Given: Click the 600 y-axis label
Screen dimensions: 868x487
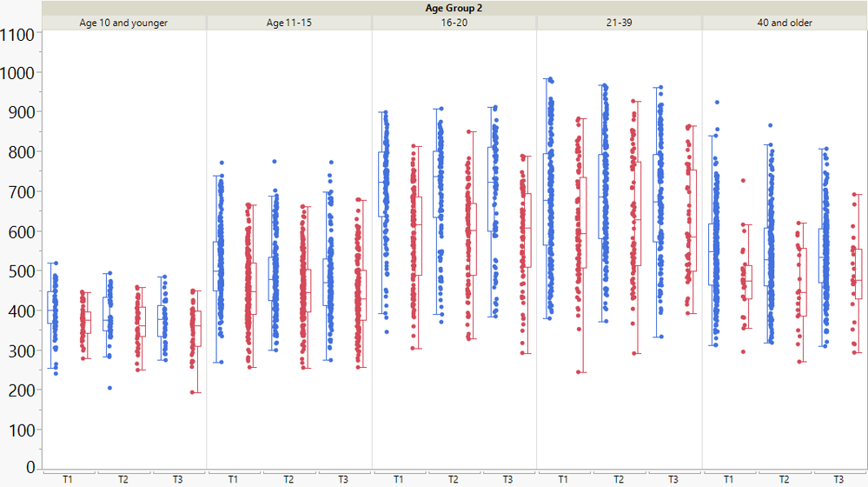Looking at the screenshot, I should click(22, 231).
